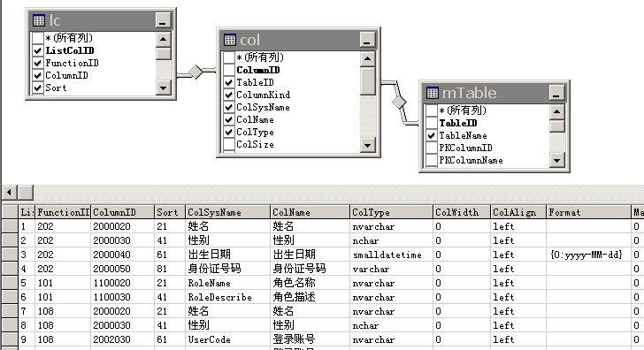Screen dimensions: 644x350
Task: Click the Format column header
Action: [588, 212]
